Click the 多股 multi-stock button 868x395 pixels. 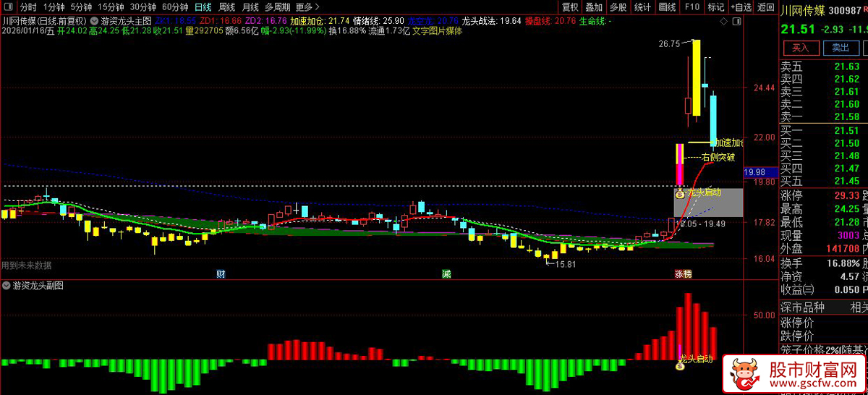(x=618, y=7)
